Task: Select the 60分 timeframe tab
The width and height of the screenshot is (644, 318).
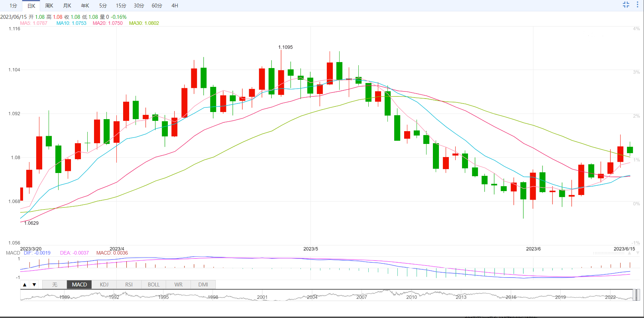Action: [157, 6]
